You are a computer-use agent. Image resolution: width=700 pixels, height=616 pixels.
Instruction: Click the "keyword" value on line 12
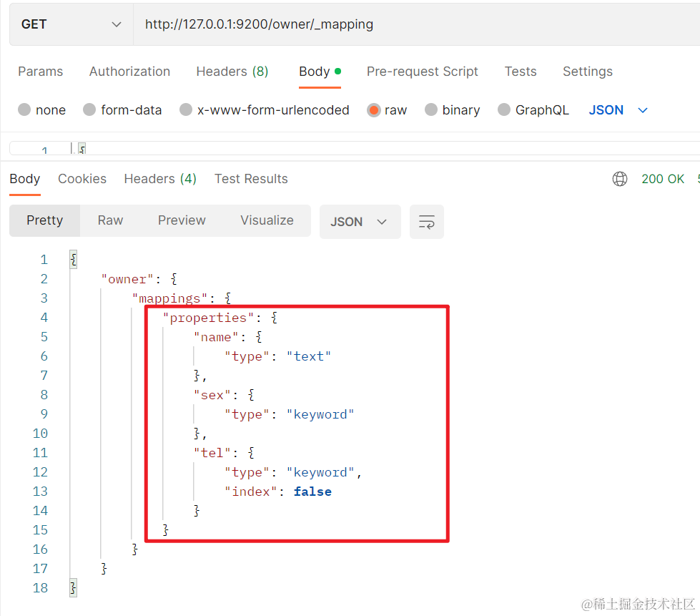[320, 473]
